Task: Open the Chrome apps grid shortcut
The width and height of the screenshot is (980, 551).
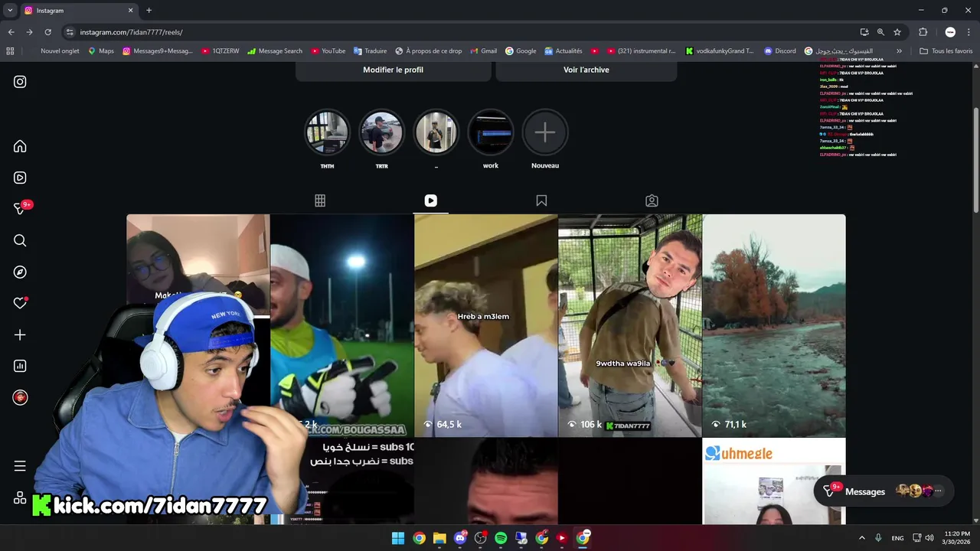Action: pyautogui.click(x=10, y=51)
